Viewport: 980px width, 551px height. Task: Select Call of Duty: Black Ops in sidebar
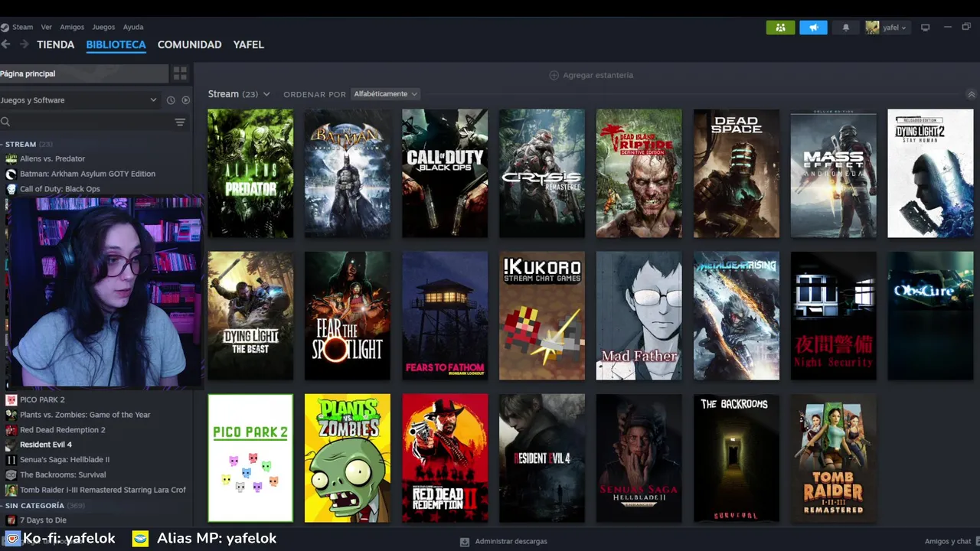(x=60, y=189)
